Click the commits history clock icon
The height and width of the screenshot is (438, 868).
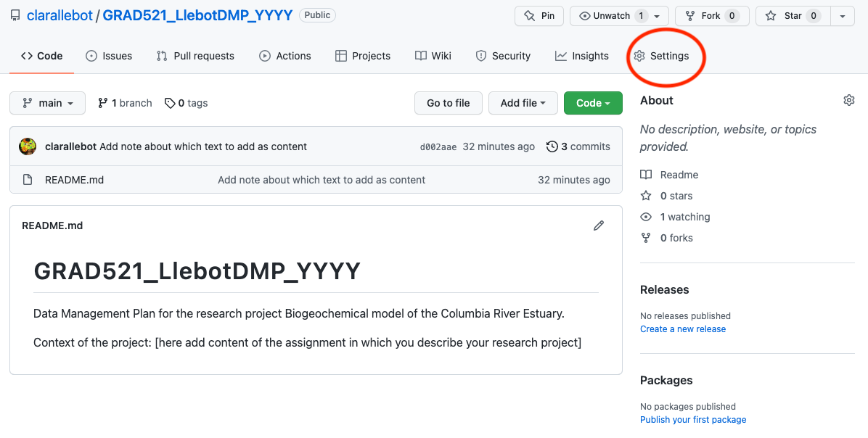pyautogui.click(x=552, y=146)
